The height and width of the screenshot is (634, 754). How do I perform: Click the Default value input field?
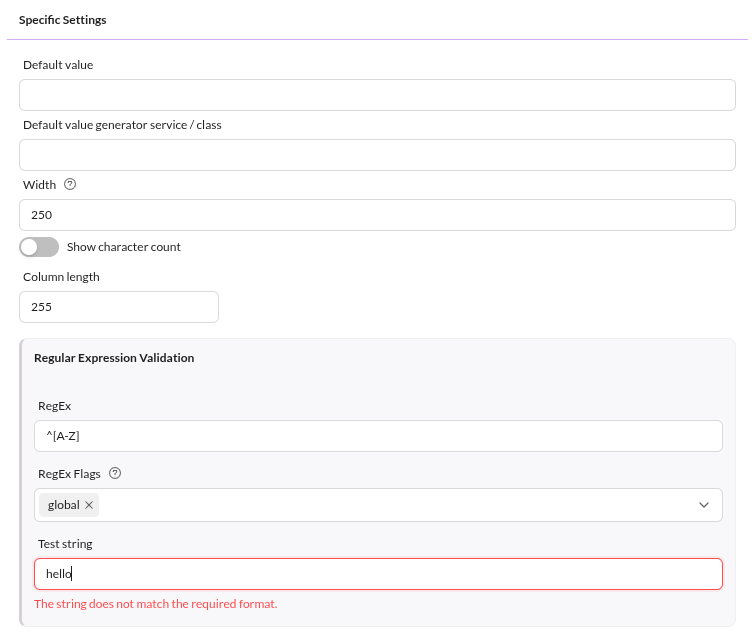coord(377,95)
